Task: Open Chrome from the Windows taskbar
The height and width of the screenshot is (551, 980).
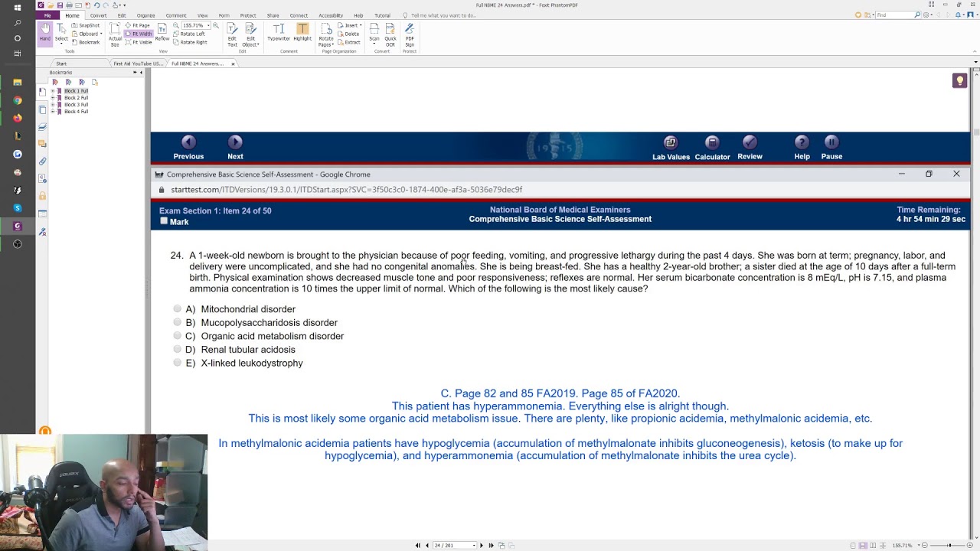Action: pos(18,100)
